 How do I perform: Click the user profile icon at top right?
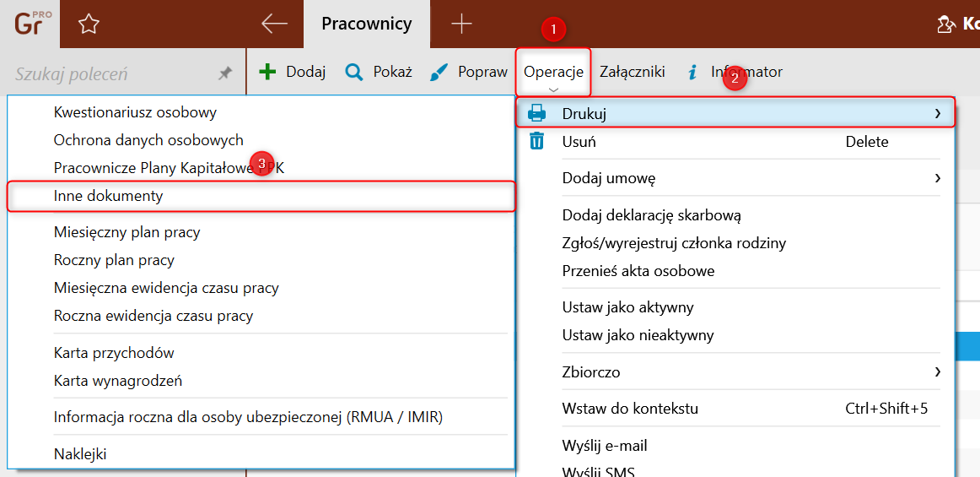pyautogui.click(x=947, y=24)
